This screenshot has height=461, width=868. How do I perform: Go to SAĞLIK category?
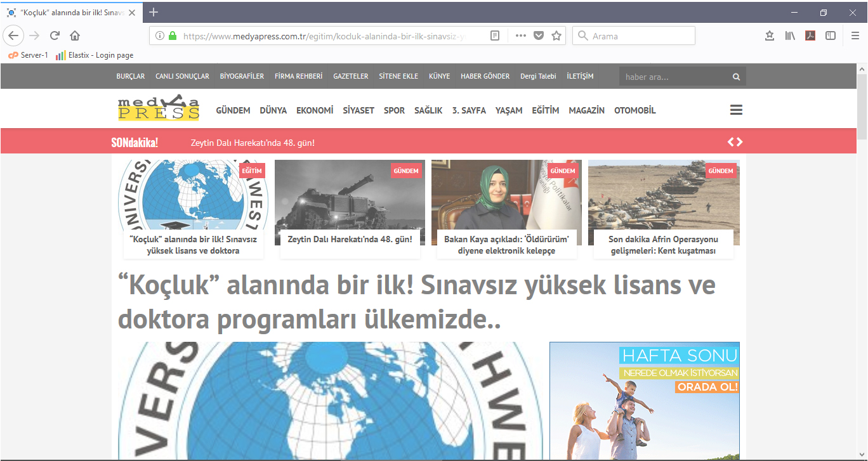click(x=428, y=110)
